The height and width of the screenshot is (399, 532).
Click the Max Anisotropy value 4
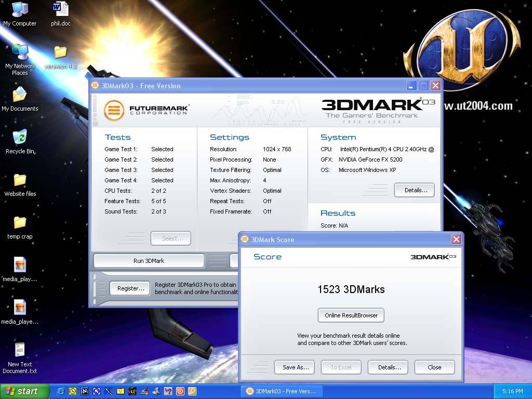click(x=264, y=180)
